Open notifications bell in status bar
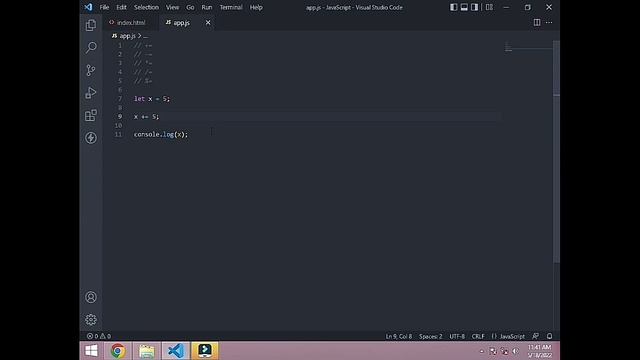Image resolution: width=640 pixels, height=360 pixels. [x=549, y=336]
